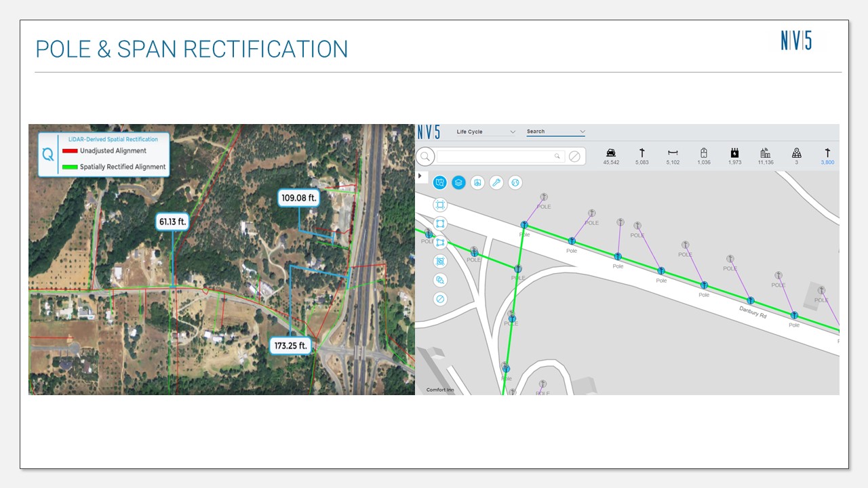The width and height of the screenshot is (868, 488).
Task: Click the Danbury Rd street label
Action: (753, 312)
